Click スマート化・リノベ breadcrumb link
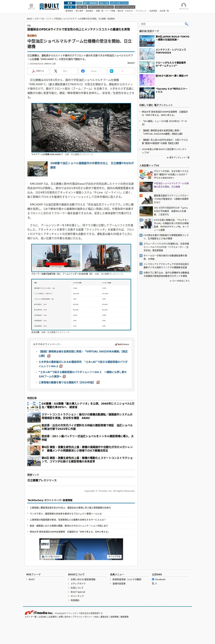The image size is (215, 644). pyautogui.click(x=43, y=19)
